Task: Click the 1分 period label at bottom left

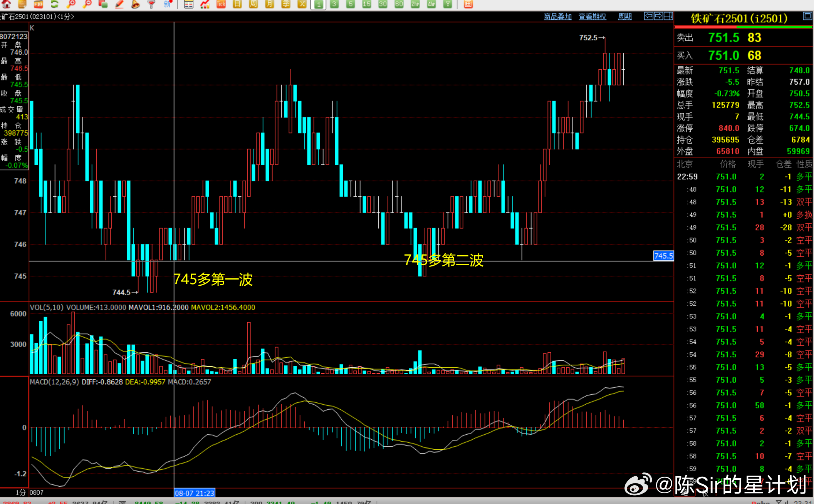Action: pyautogui.click(x=21, y=492)
